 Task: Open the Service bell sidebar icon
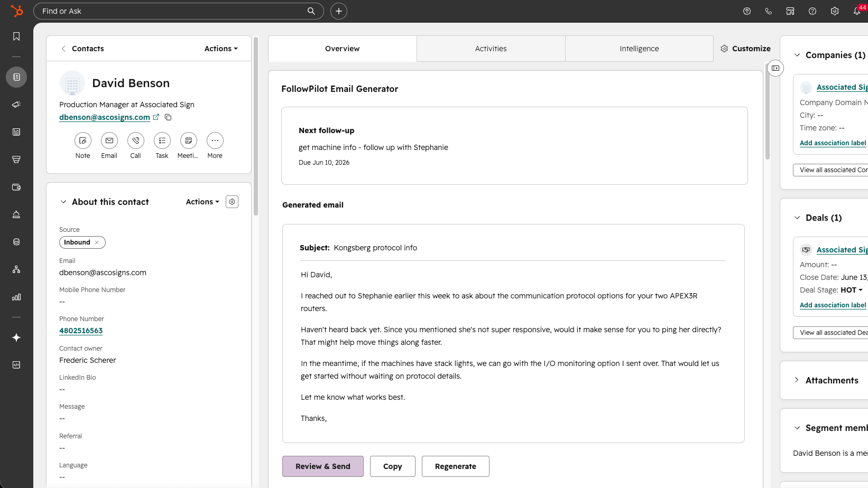[16, 214]
